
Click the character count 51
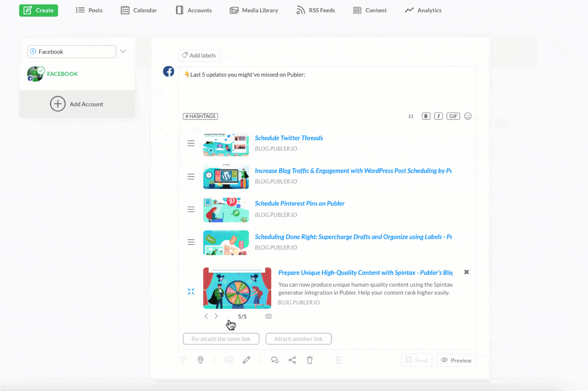pyautogui.click(x=411, y=116)
